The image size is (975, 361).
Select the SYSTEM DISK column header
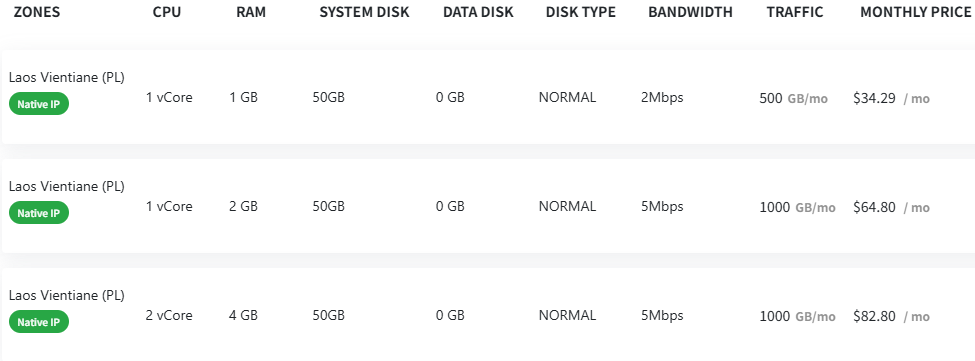click(364, 12)
